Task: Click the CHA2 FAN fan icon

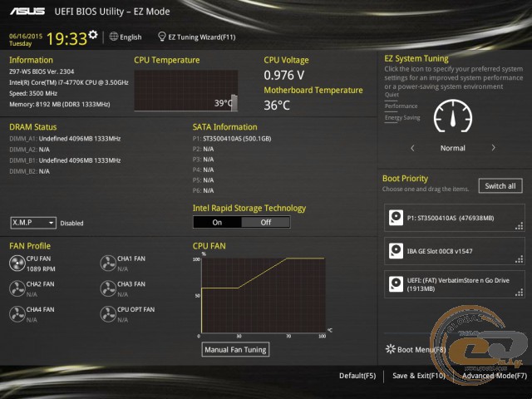Action: click(17, 288)
